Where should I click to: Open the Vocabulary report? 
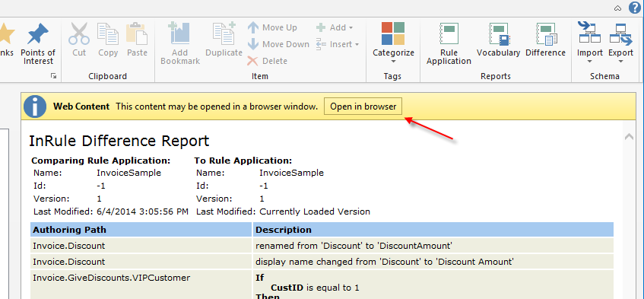[498, 40]
